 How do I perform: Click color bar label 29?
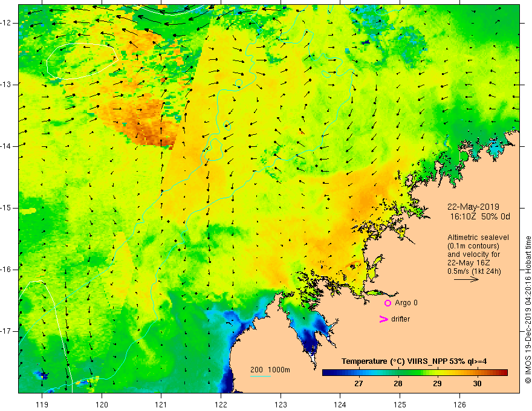click(x=437, y=384)
